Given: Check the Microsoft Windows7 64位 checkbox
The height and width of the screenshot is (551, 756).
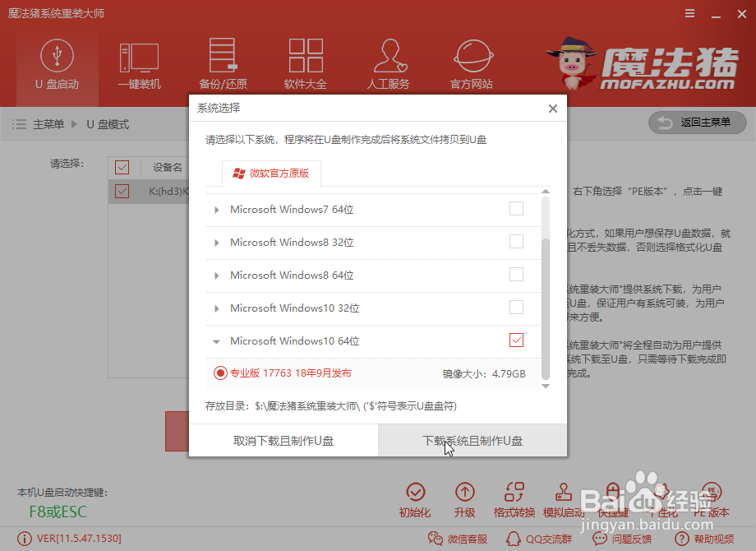Looking at the screenshot, I should (514, 208).
